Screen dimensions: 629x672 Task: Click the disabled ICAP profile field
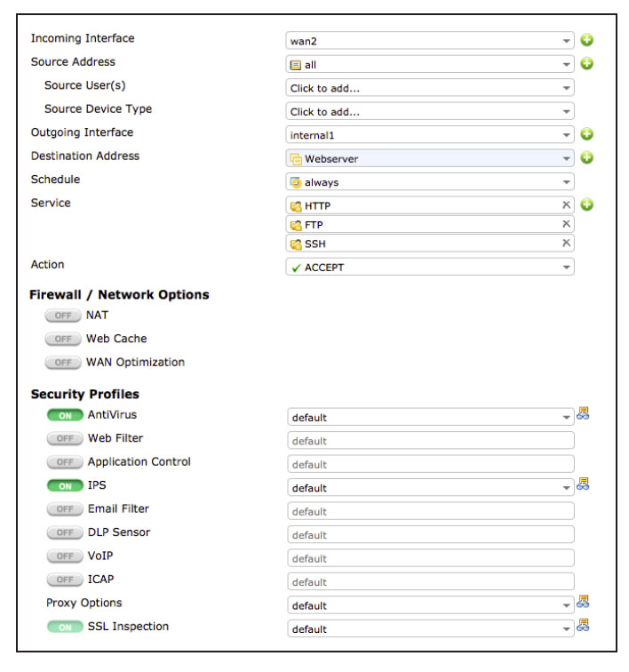(431, 581)
